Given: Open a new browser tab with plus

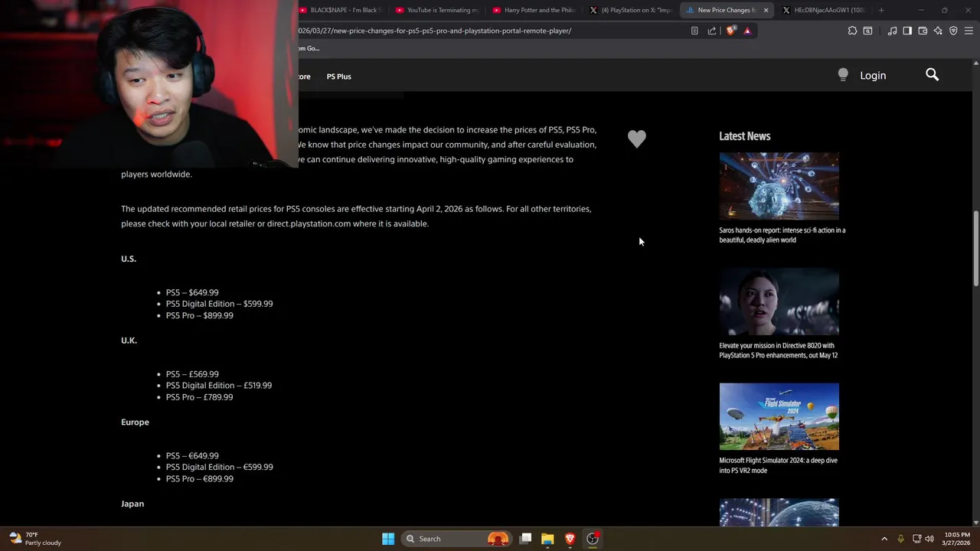Looking at the screenshot, I should tap(881, 10).
